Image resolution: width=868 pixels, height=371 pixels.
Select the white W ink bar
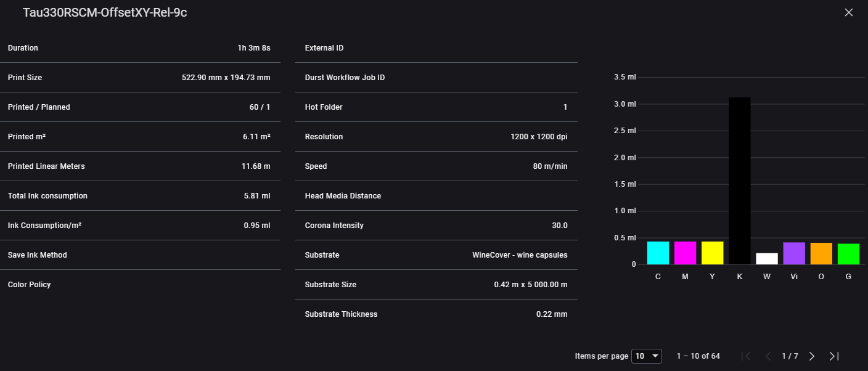click(766, 259)
